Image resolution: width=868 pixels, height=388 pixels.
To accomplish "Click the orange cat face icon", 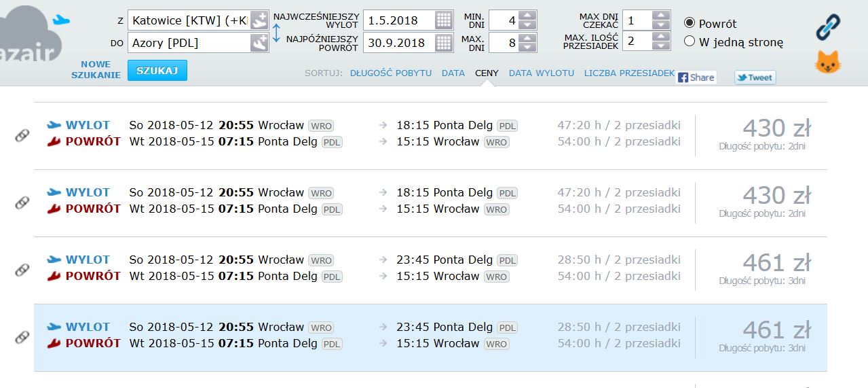I will pos(828,63).
